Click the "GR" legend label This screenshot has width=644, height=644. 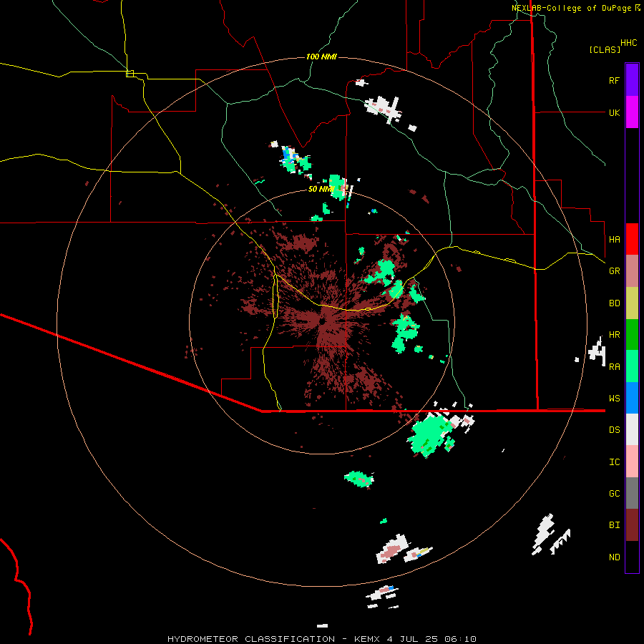(614, 271)
